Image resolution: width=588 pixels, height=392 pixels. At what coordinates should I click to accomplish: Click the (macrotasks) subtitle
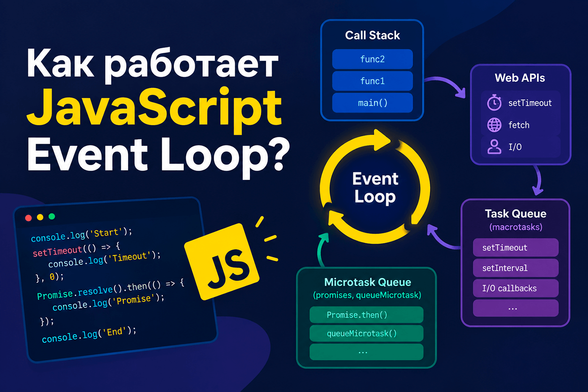pos(516,227)
